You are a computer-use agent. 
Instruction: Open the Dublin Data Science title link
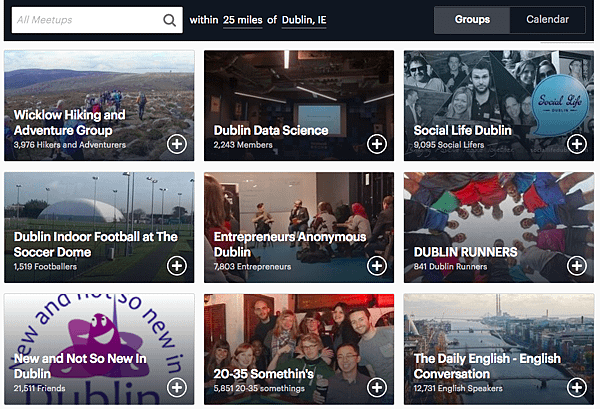[271, 130]
